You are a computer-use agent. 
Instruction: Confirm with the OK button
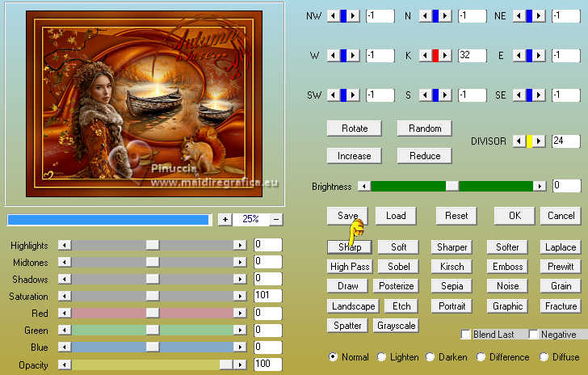click(x=514, y=216)
